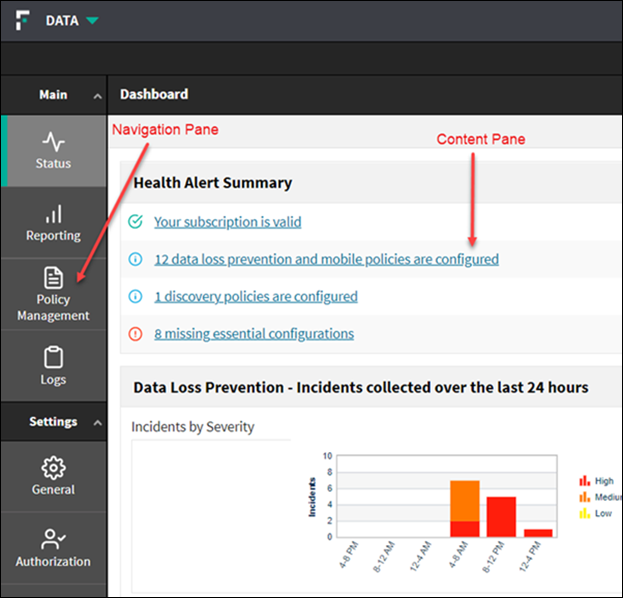Screen dimensions: 623x598
Task: Collapse the Main navigation section
Action: pos(97,96)
